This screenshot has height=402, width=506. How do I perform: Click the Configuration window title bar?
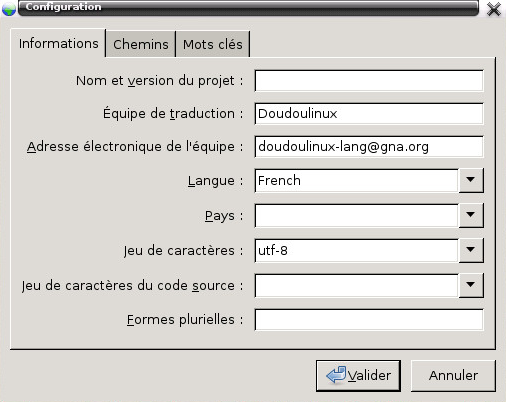click(248, 8)
